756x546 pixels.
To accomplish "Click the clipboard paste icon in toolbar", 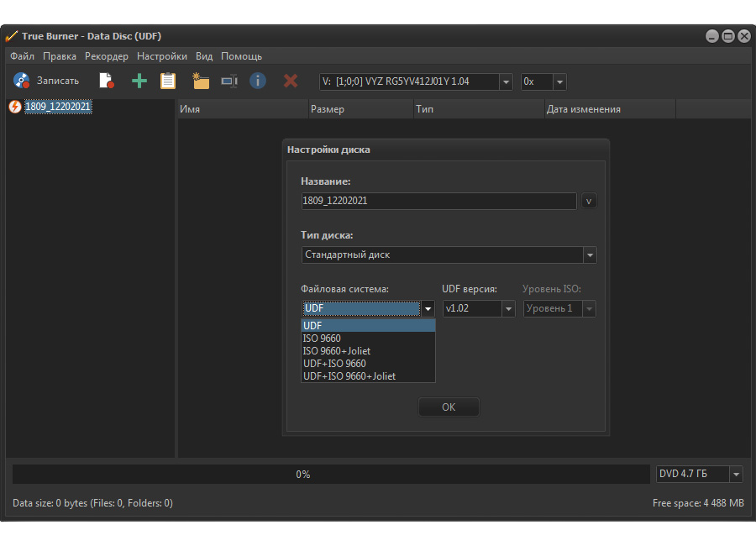I will [168, 81].
